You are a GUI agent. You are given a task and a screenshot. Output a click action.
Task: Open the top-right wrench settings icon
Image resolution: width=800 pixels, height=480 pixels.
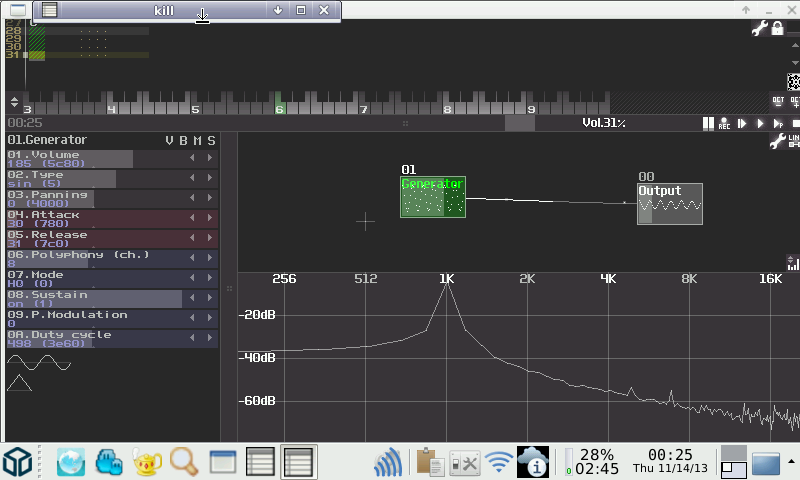[x=759, y=29]
